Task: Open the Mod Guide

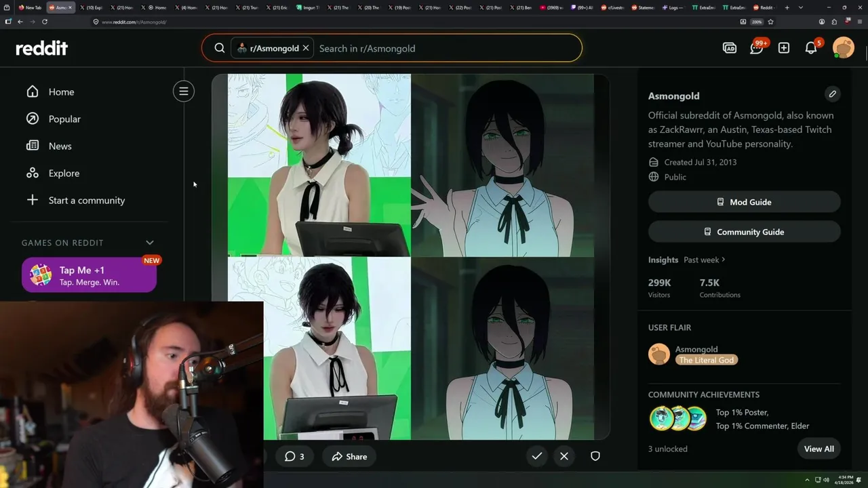Action: [x=744, y=202]
